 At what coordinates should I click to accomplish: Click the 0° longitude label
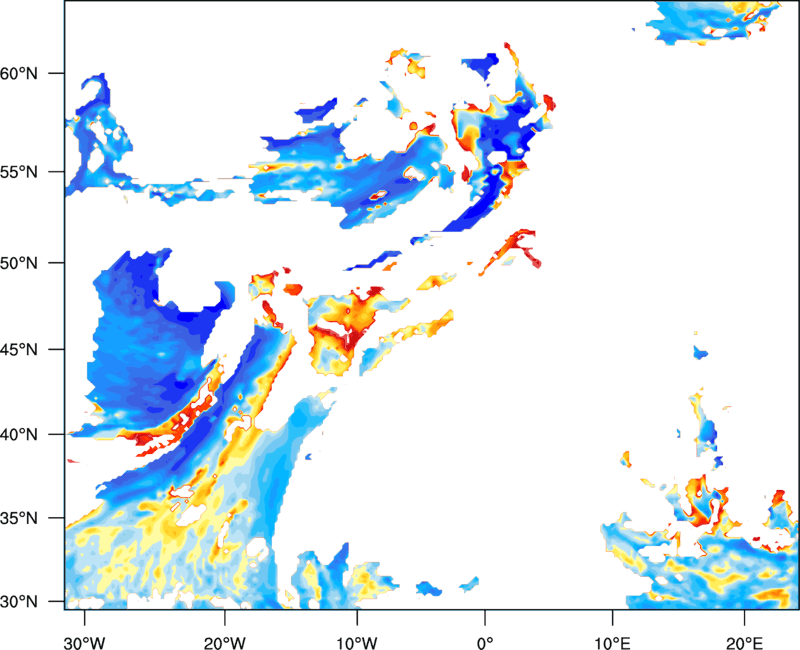click(485, 643)
